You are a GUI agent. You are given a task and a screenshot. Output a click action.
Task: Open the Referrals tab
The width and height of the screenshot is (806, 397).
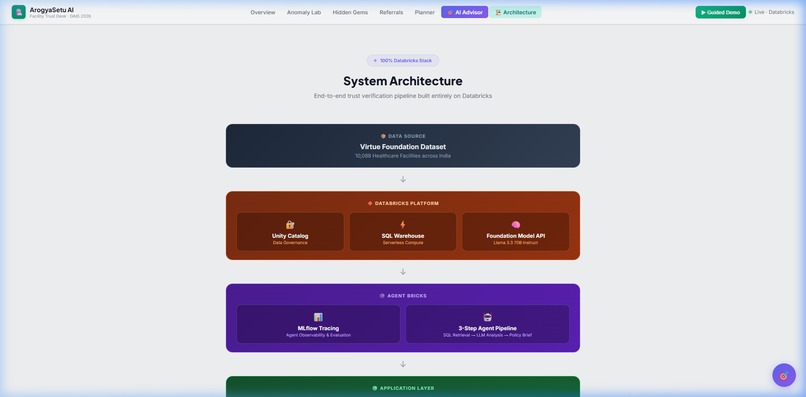coord(391,12)
